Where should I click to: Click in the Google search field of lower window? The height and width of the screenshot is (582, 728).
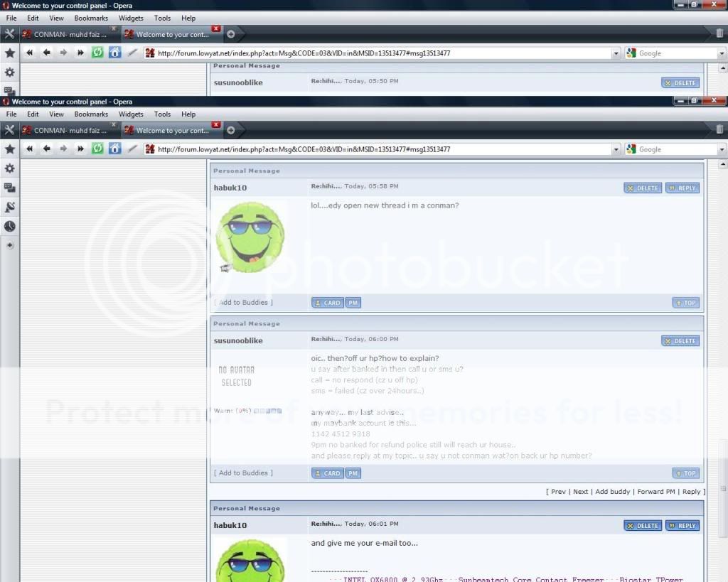675,150
